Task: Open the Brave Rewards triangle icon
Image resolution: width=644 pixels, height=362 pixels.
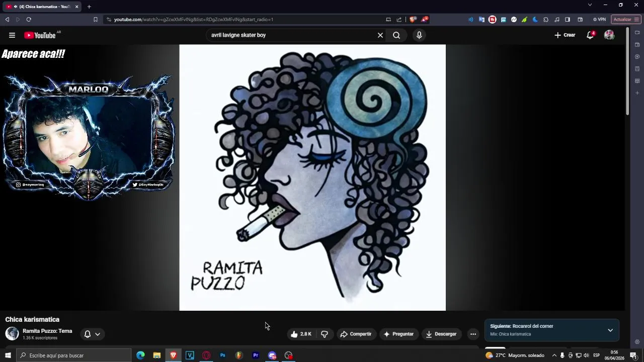Action: point(425,20)
